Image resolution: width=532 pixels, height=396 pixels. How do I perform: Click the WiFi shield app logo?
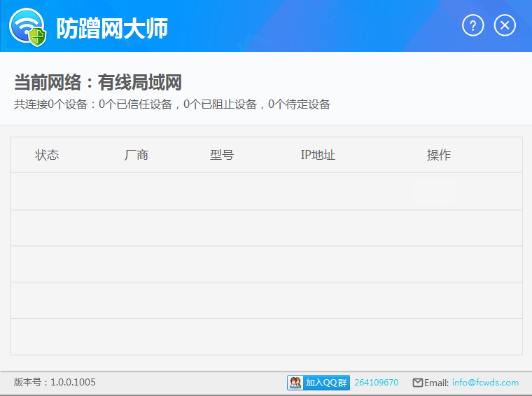coord(27,27)
